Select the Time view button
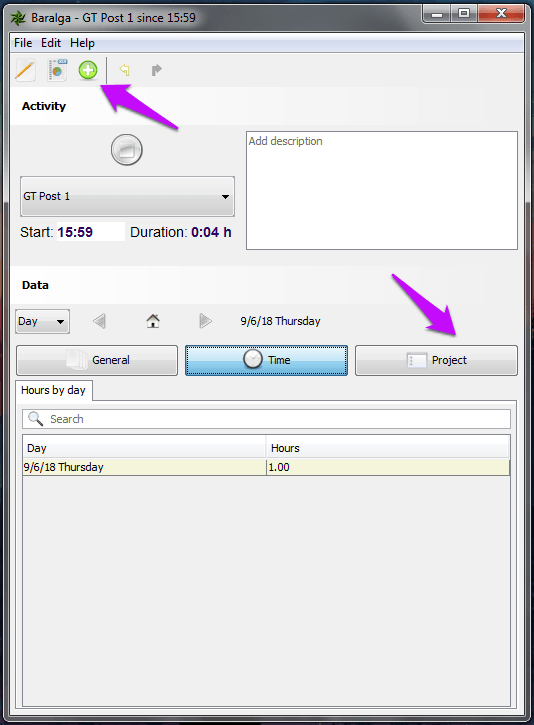The image size is (534, 725). point(266,360)
